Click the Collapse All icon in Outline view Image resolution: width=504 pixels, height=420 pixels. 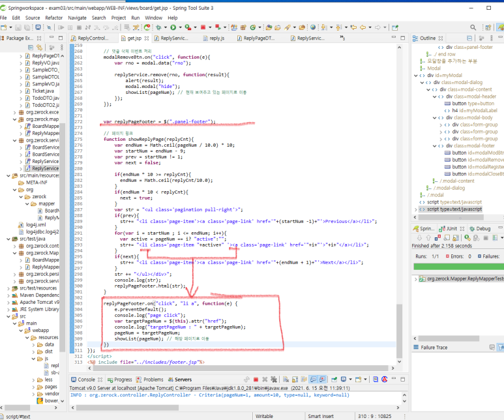coord(469,38)
